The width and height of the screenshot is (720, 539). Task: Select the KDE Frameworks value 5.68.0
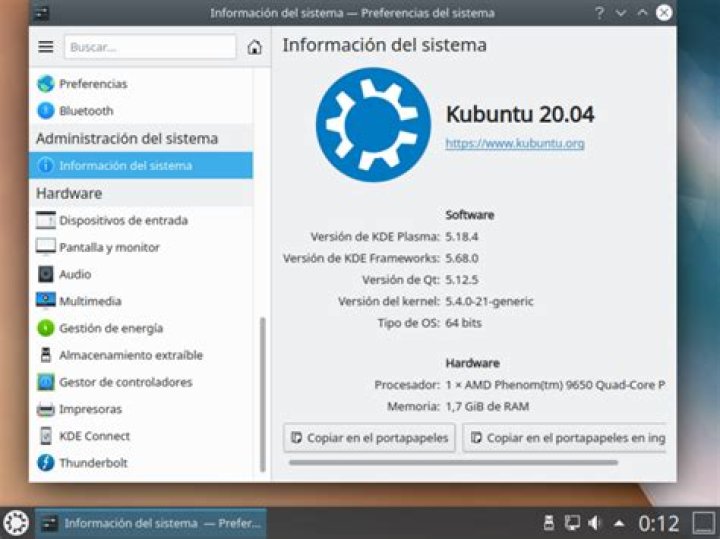[x=461, y=258]
